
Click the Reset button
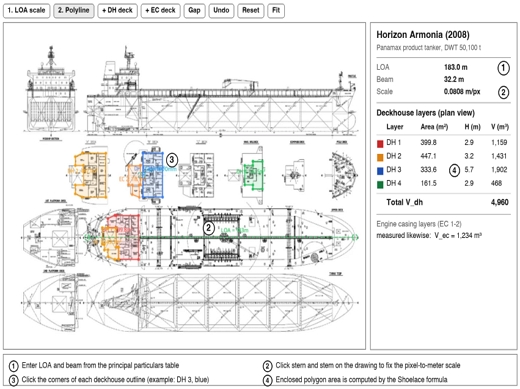pos(251,11)
